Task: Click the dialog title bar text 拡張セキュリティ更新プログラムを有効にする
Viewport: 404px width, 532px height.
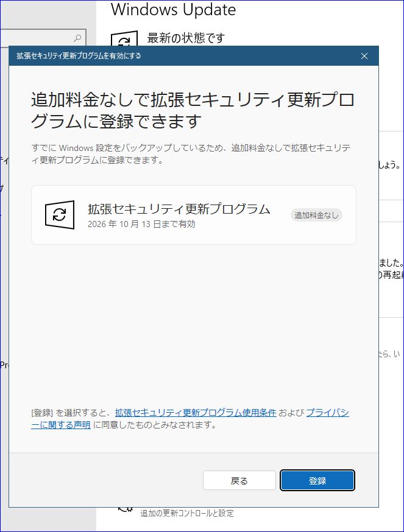Action: 79,55
